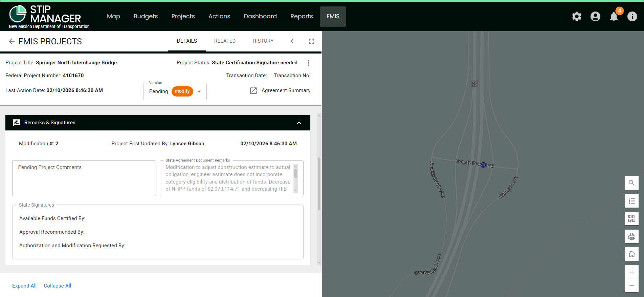The height and width of the screenshot is (297, 644).
Task: Click State Certification Signature needed status
Action: [x=255, y=63]
